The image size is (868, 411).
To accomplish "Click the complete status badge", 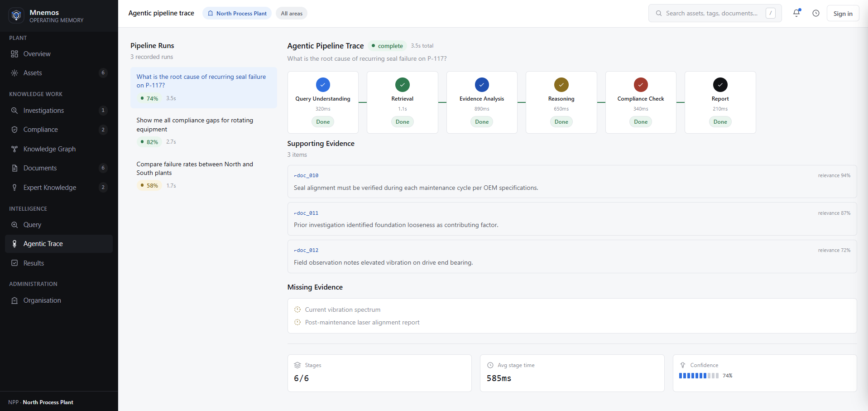I will pos(387,46).
